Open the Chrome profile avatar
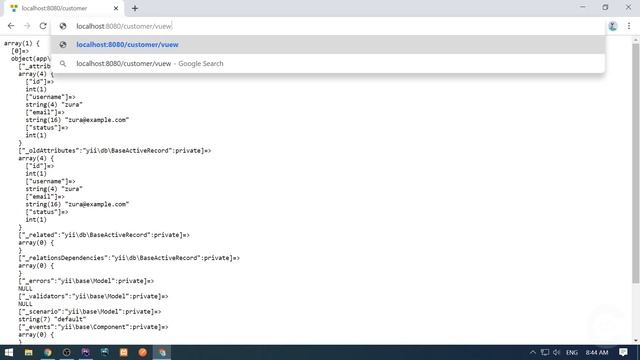This screenshot has height=360, width=640. point(613,26)
